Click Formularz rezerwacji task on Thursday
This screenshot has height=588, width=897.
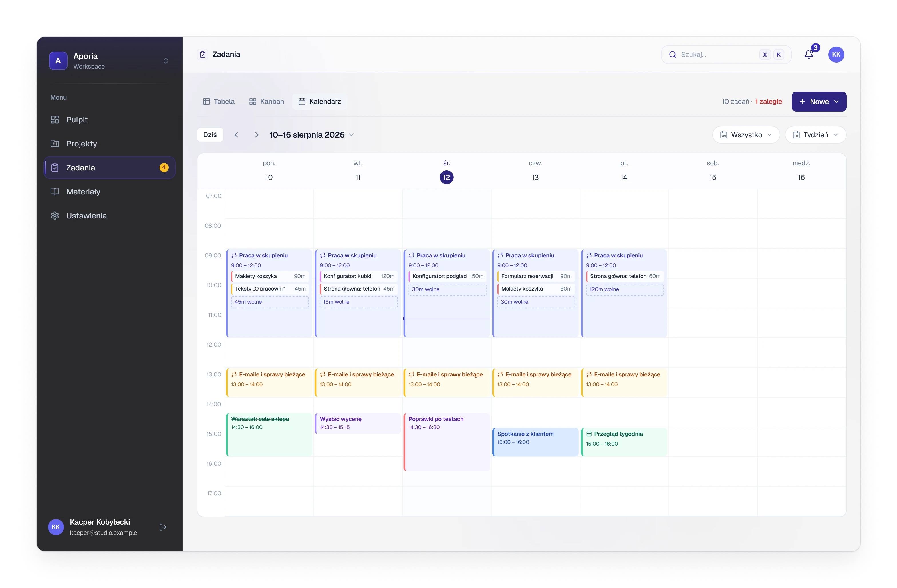point(536,276)
